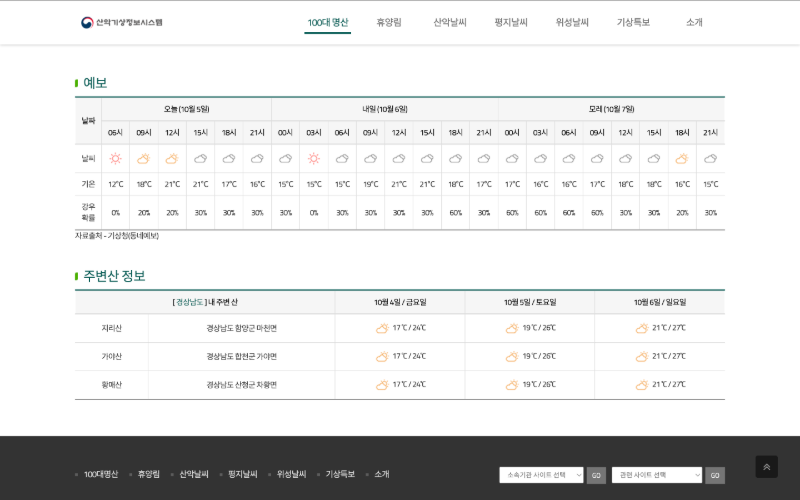This screenshot has width=800, height=500.
Task: Open the 소속기관 사이트 선택 dropdown
Action: pyautogui.click(x=541, y=475)
